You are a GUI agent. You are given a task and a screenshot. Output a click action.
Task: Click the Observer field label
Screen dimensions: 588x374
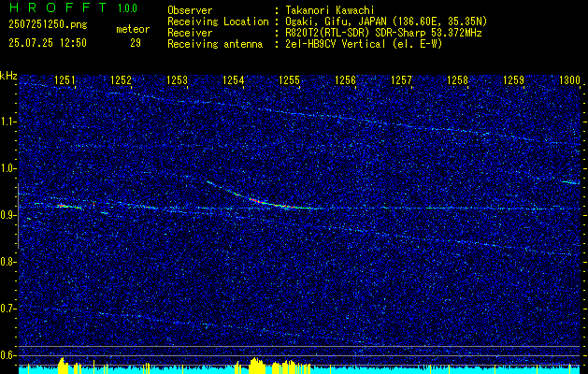[x=190, y=10]
